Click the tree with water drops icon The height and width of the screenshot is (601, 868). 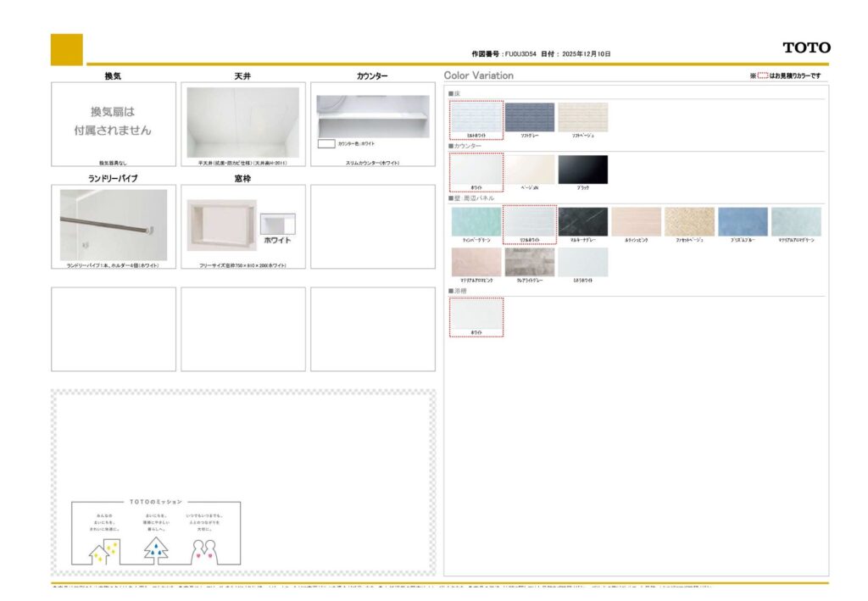(x=155, y=551)
